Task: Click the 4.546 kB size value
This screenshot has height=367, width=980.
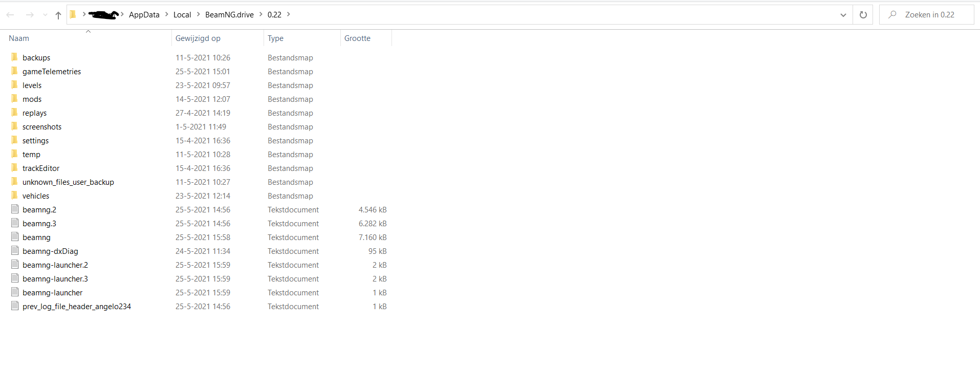Action: click(373, 210)
